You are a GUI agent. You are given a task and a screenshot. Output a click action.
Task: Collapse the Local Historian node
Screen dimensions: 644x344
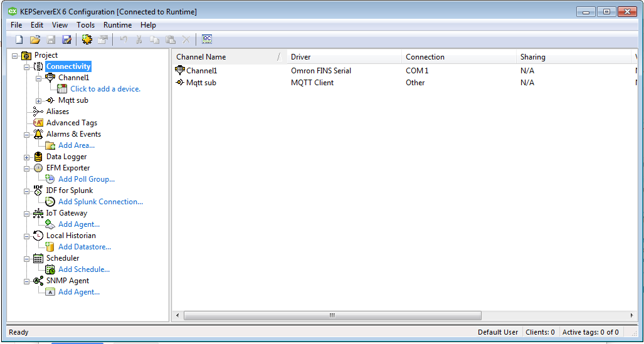[27, 236]
